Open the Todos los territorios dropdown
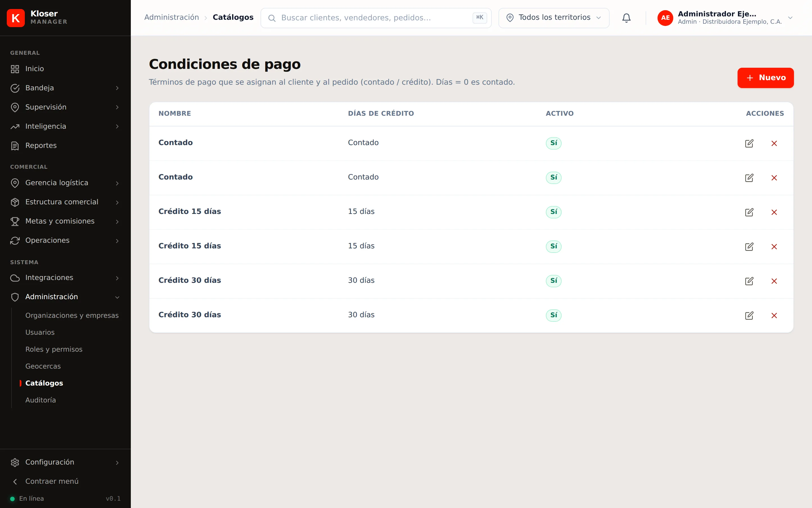This screenshot has width=812, height=508. tap(554, 18)
